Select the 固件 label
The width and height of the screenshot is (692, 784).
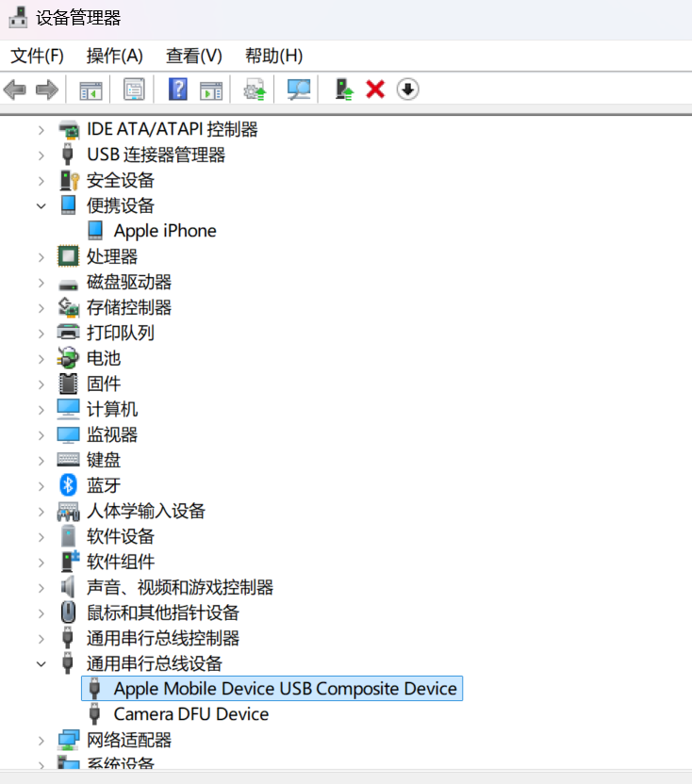click(104, 384)
